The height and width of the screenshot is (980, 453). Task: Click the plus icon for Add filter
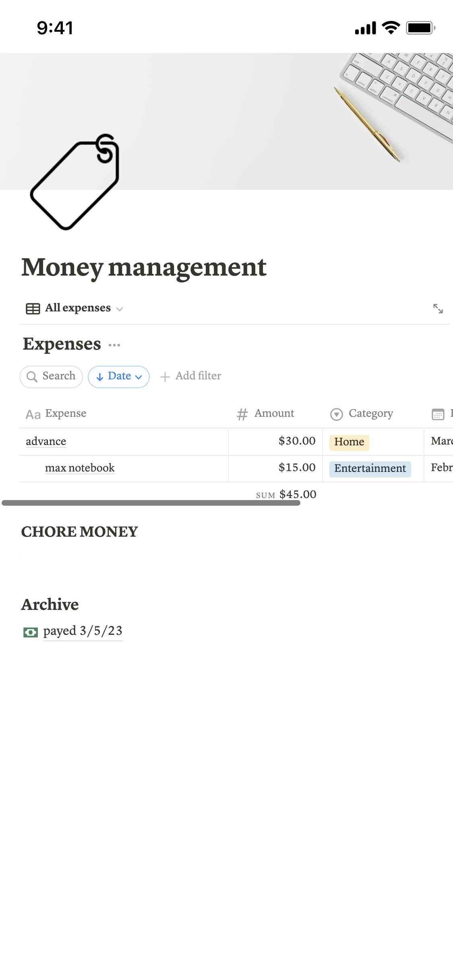point(165,377)
